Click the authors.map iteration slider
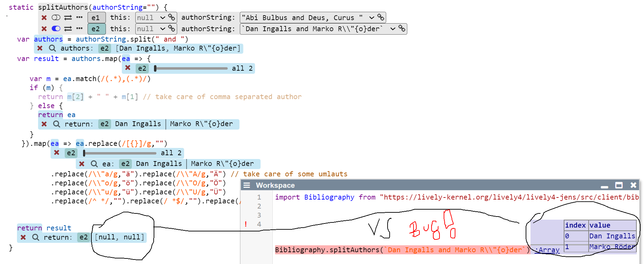The image size is (644, 264). point(191,69)
